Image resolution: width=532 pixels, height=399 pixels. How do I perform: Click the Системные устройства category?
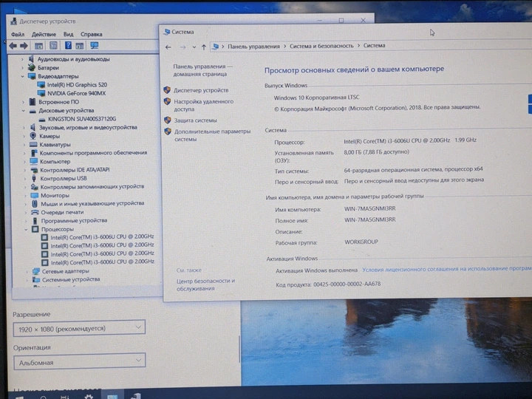click(71, 279)
